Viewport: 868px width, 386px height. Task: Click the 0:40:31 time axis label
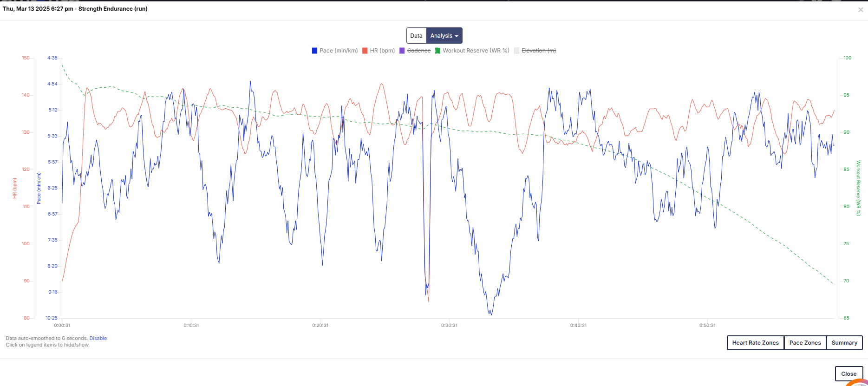(579, 325)
